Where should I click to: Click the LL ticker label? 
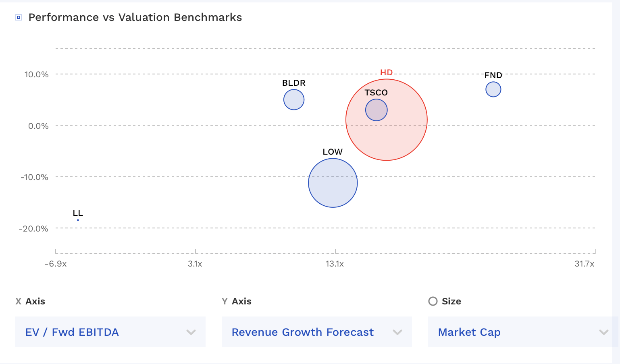pos(78,213)
